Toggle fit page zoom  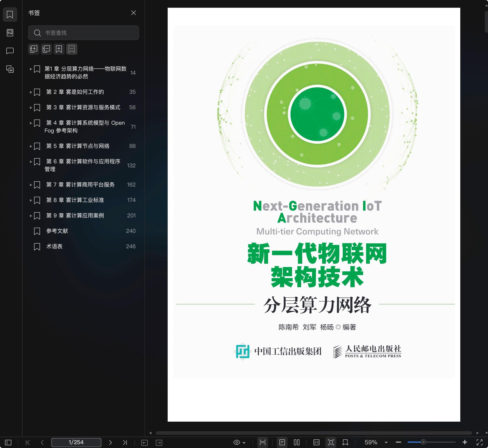tap(331, 442)
